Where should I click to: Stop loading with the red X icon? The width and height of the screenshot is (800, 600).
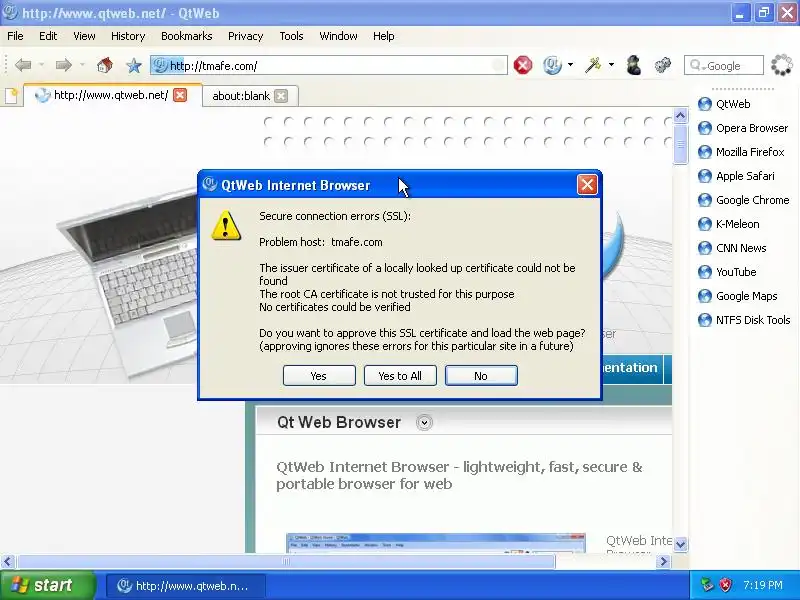coord(523,65)
